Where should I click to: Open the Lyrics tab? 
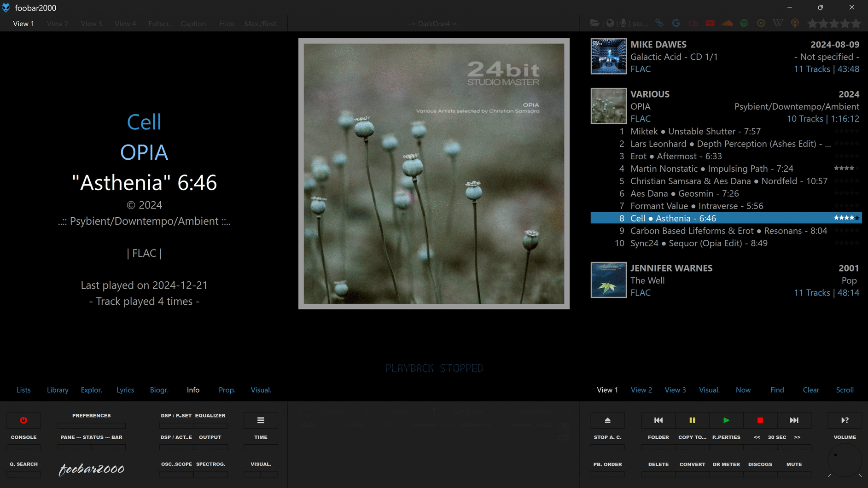click(x=125, y=390)
